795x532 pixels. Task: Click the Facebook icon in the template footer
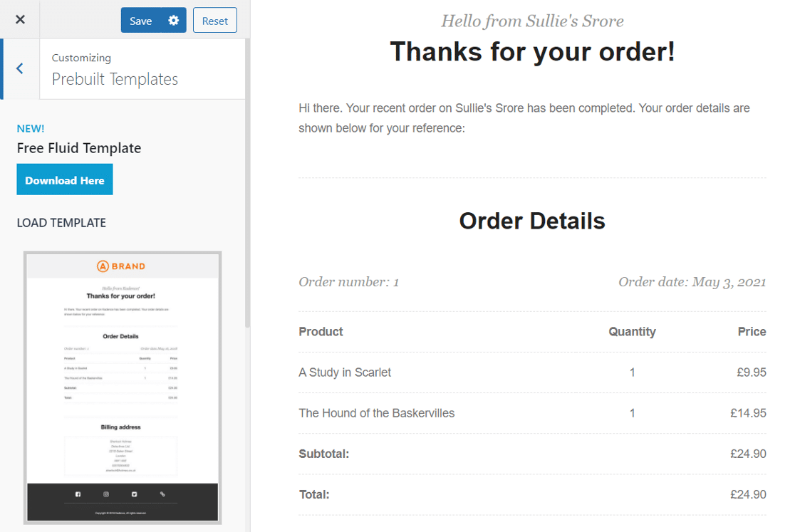point(78,494)
